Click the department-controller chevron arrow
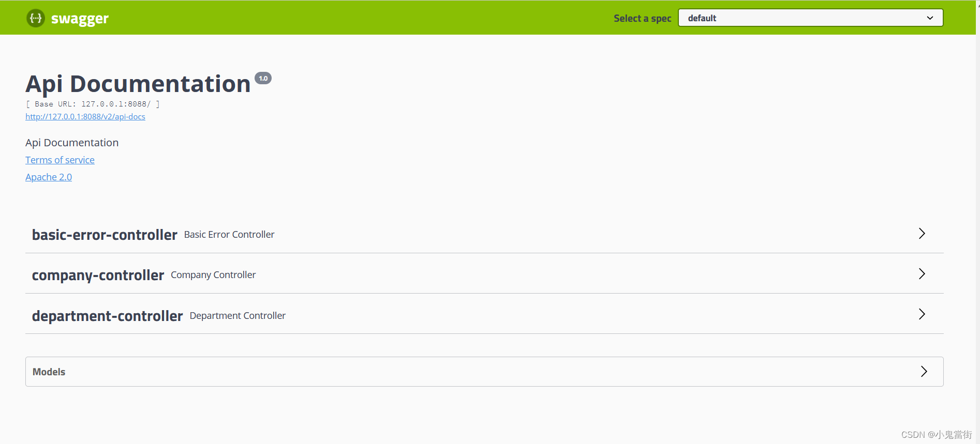Screen dimensions: 980x444 coord(922,314)
